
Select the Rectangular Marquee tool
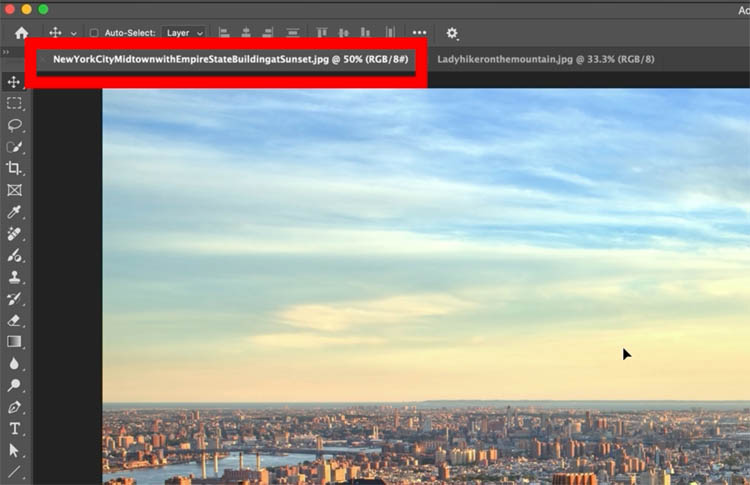pyautogui.click(x=14, y=103)
